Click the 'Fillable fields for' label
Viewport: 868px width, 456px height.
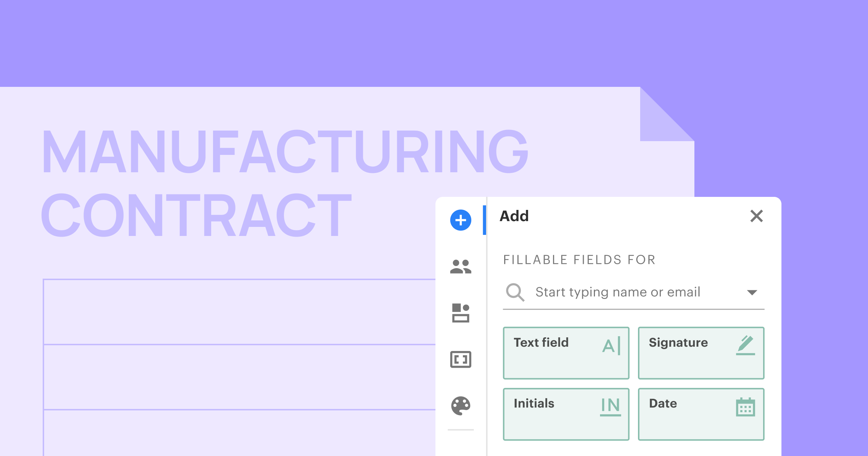pos(579,260)
